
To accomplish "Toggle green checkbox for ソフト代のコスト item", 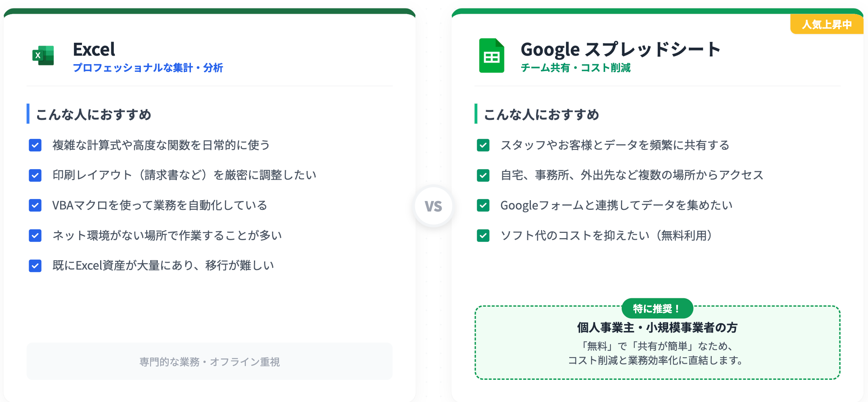I will pos(483,235).
